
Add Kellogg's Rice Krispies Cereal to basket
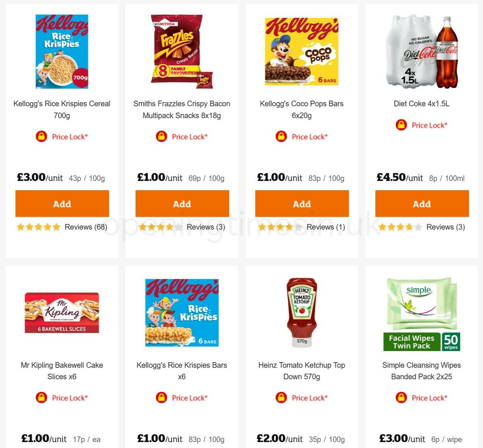click(62, 203)
